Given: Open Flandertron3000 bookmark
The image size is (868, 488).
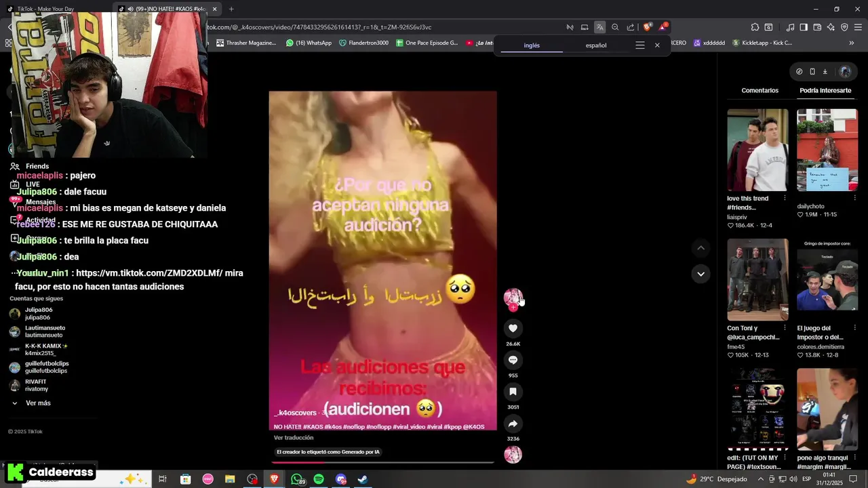Looking at the screenshot, I should [x=363, y=43].
